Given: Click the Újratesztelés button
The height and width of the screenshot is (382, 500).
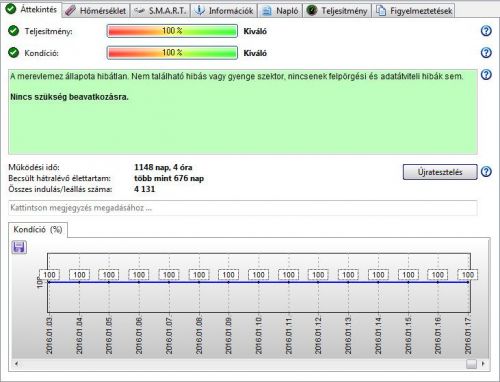Looking at the screenshot, I should [440, 172].
